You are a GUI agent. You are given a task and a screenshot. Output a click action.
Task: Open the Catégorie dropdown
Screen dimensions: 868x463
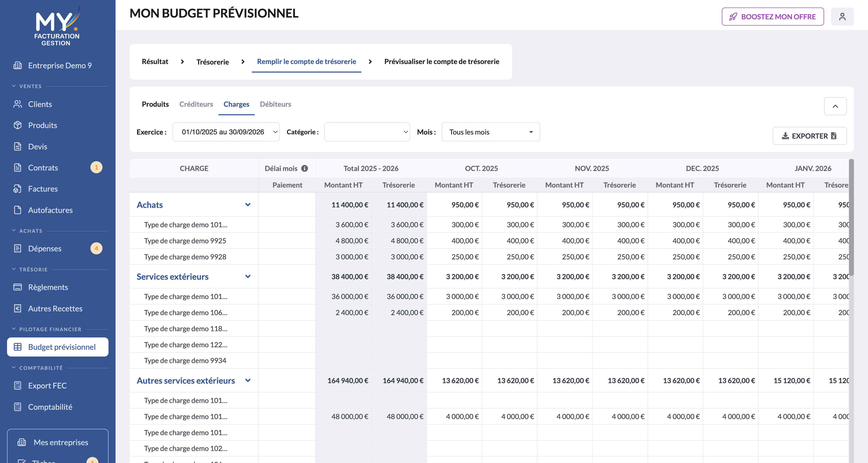[x=367, y=132]
